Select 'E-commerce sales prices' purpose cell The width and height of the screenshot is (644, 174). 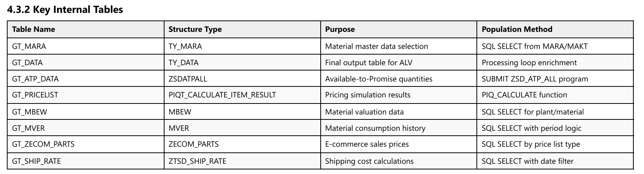pyautogui.click(x=367, y=144)
